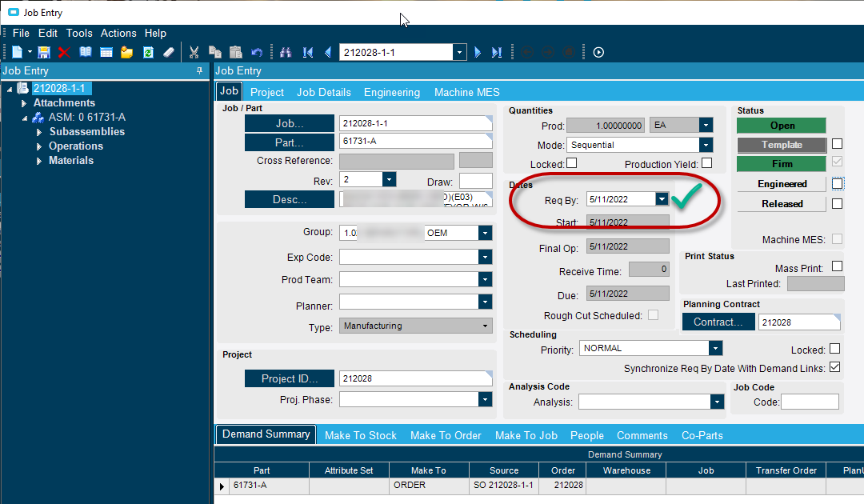This screenshot has width=864, height=504.
Task: Delete record with red X icon
Action: 64,52
